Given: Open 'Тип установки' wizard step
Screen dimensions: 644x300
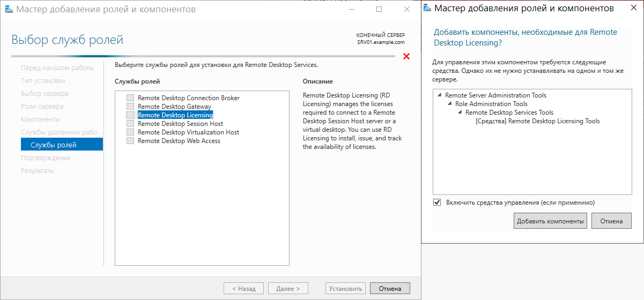Looking at the screenshot, I should click(43, 81).
